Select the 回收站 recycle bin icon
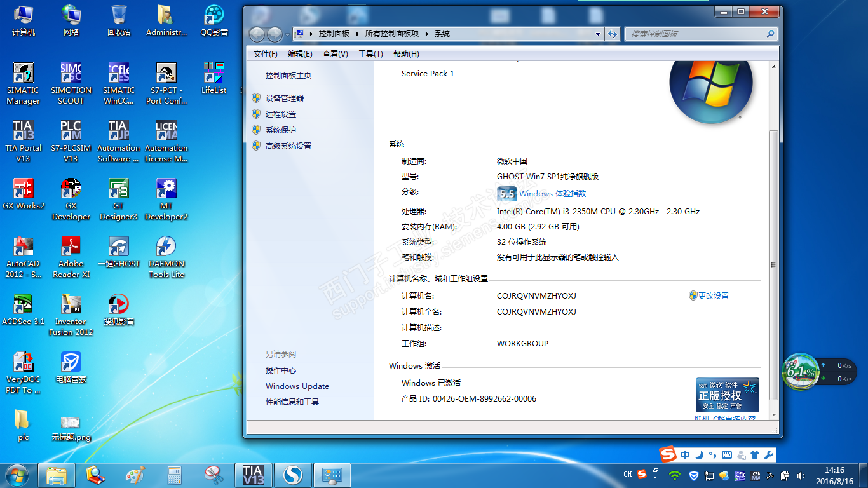Image resolution: width=868 pixels, height=488 pixels. 119,20
